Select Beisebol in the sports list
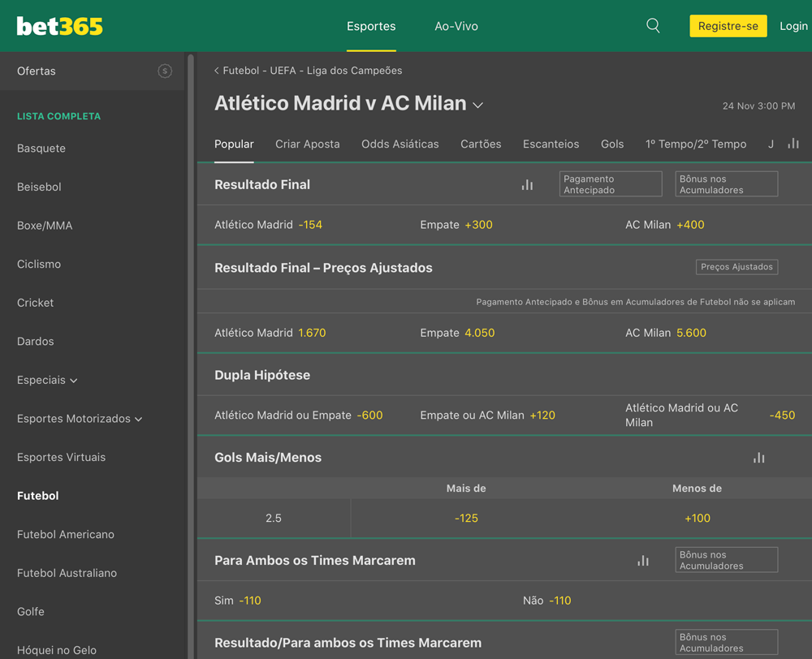The width and height of the screenshot is (812, 659). point(39,187)
